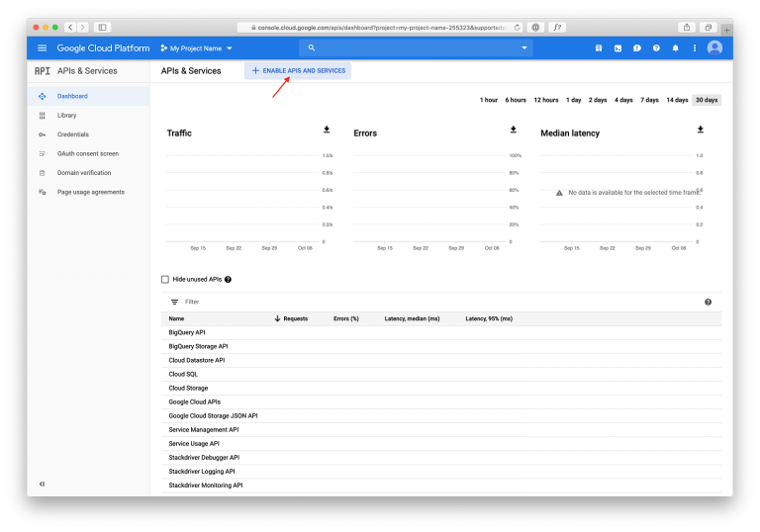This screenshot has height=532, width=760.
Task: Select the 30 days time range
Action: click(707, 100)
